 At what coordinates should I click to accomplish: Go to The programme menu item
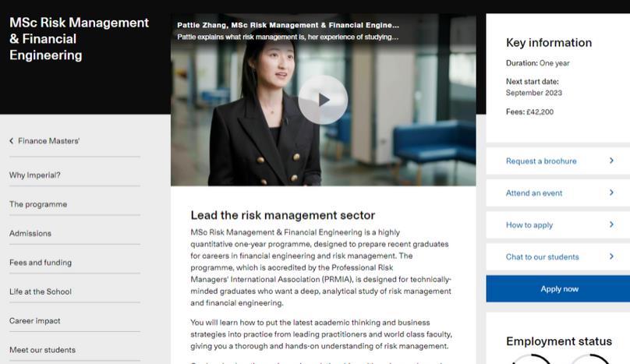click(38, 204)
